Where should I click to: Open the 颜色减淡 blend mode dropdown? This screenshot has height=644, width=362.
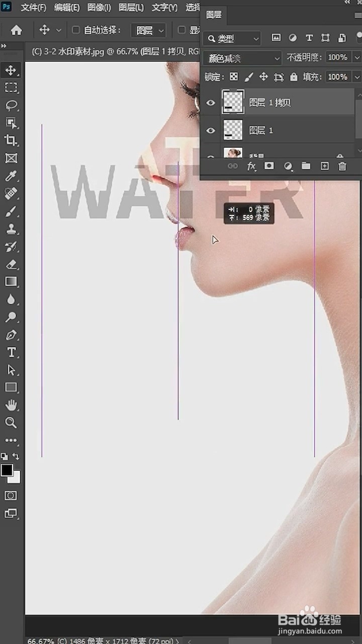242,58
